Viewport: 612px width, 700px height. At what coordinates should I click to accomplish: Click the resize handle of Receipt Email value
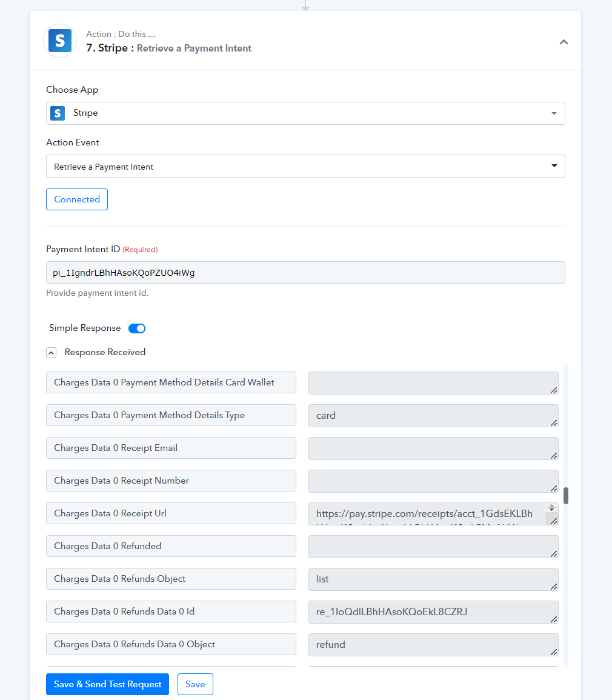pos(554,455)
